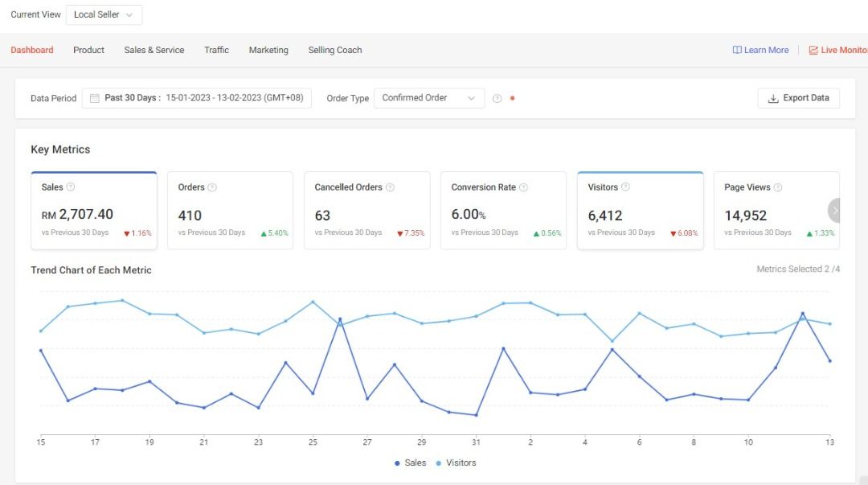Viewport: 868px width, 485px height.
Task: Click the Past 30 Days date field
Action: (197, 98)
